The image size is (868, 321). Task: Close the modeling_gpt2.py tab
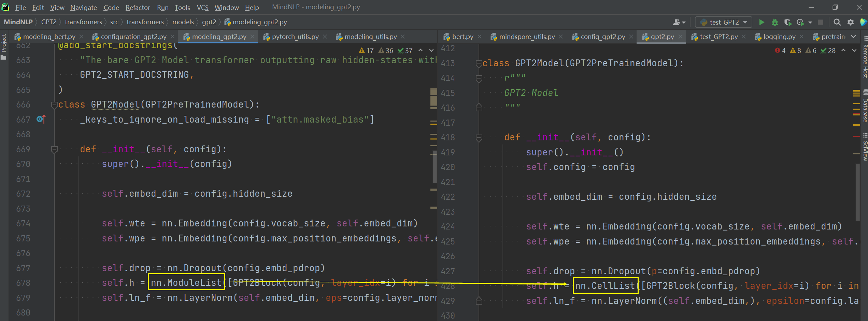[252, 37]
